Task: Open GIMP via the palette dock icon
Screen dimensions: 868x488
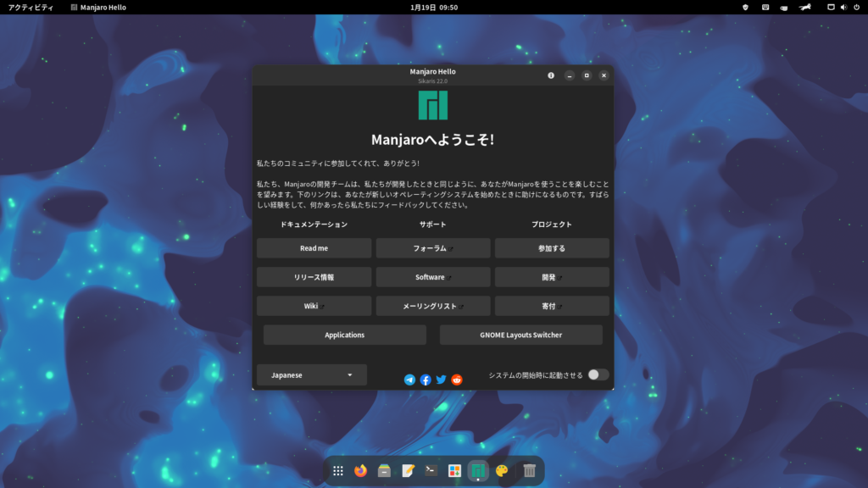Action: (x=501, y=470)
